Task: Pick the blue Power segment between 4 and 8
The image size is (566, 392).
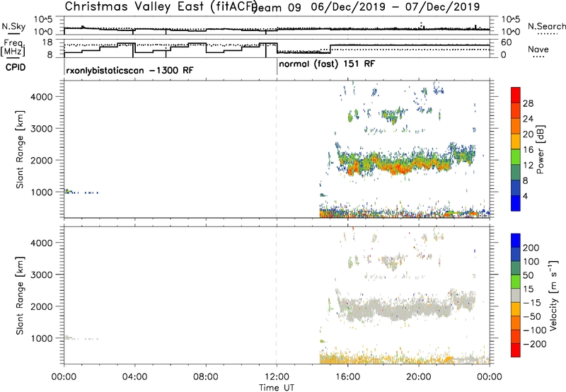Action: [516, 188]
